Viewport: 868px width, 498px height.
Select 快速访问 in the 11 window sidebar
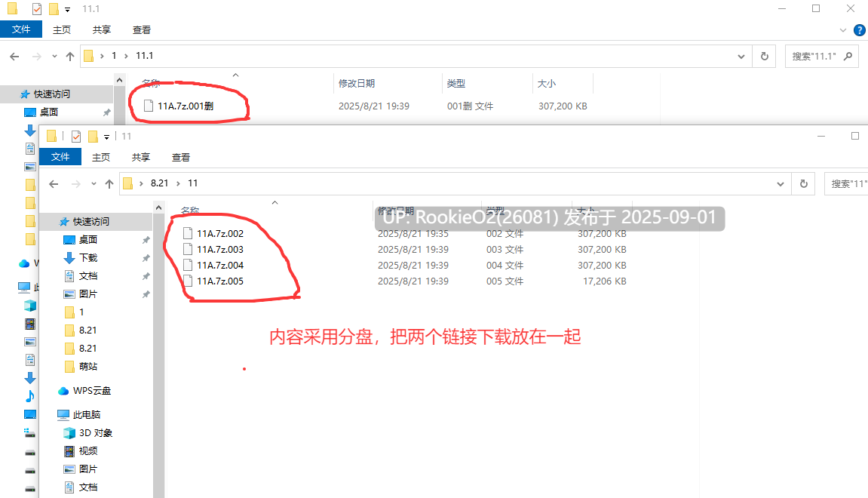pyautogui.click(x=90, y=222)
